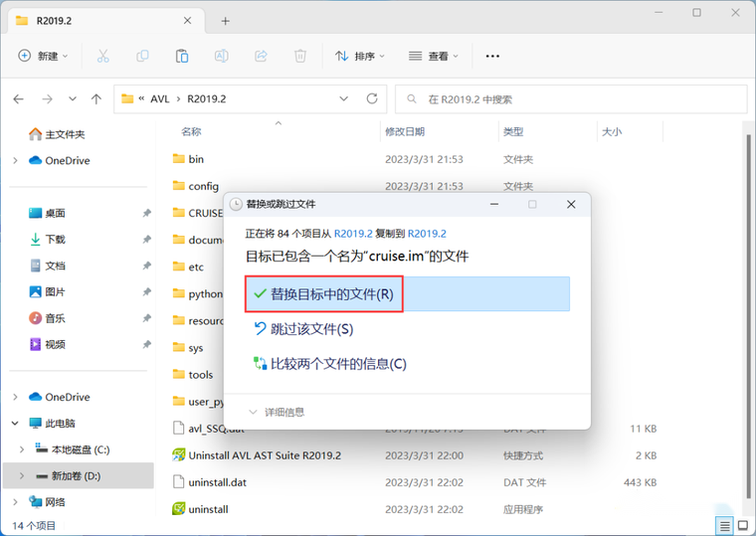Open a new tab with the plus button
756x536 pixels.
coord(225,21)
